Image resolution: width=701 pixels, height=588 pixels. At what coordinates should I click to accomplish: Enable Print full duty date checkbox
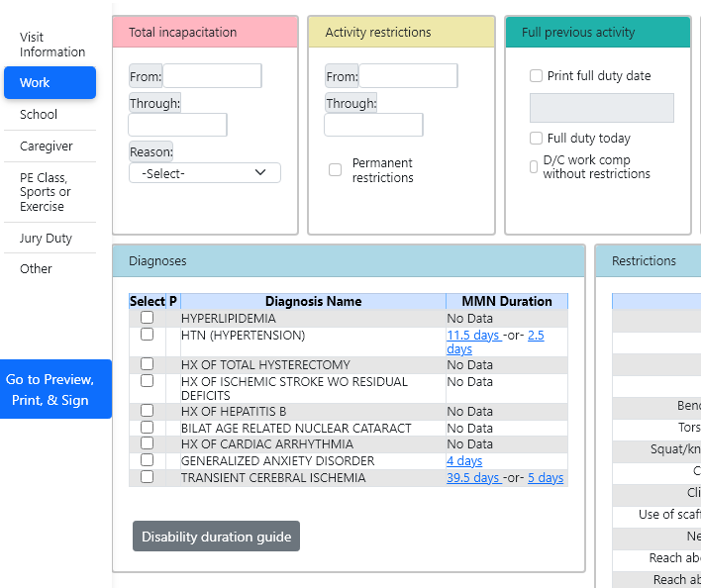pyautogui.click(x=536, y=76)
